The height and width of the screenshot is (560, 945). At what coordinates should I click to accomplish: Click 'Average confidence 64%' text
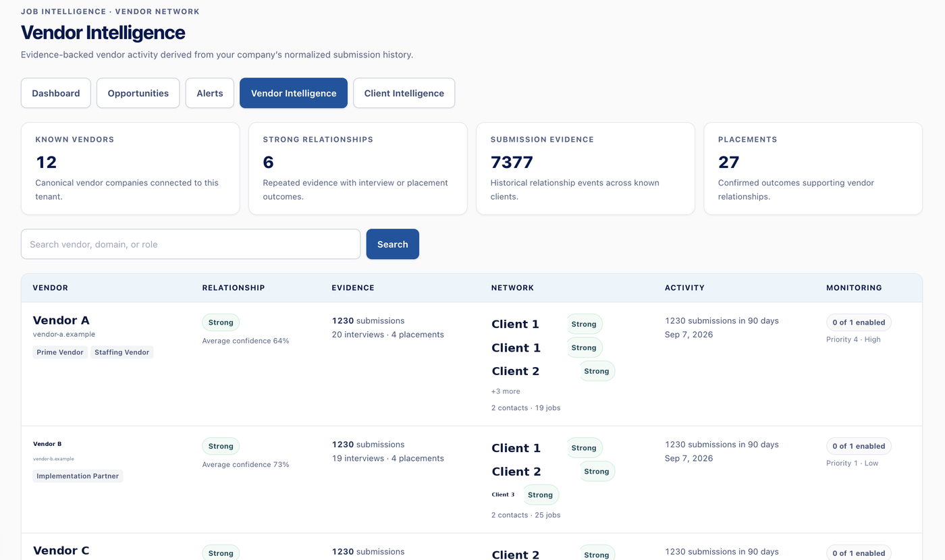(246, 341)
